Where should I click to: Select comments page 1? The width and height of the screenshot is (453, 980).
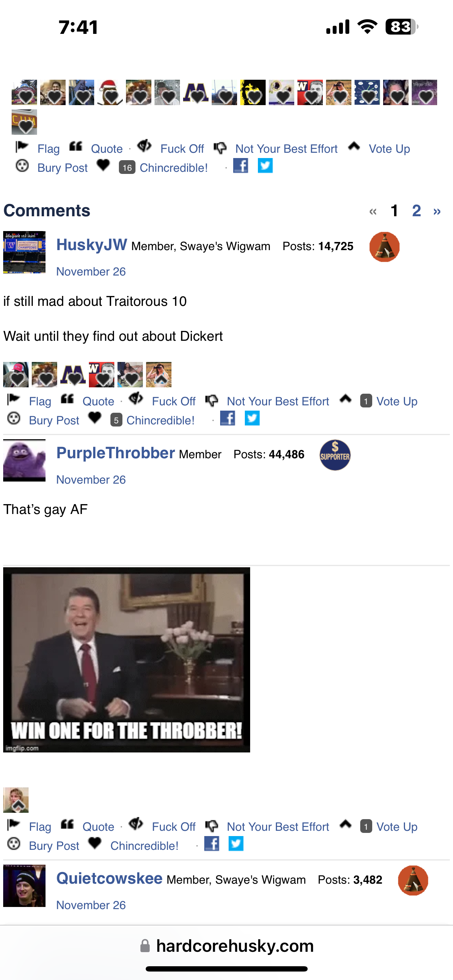[394, 210]
